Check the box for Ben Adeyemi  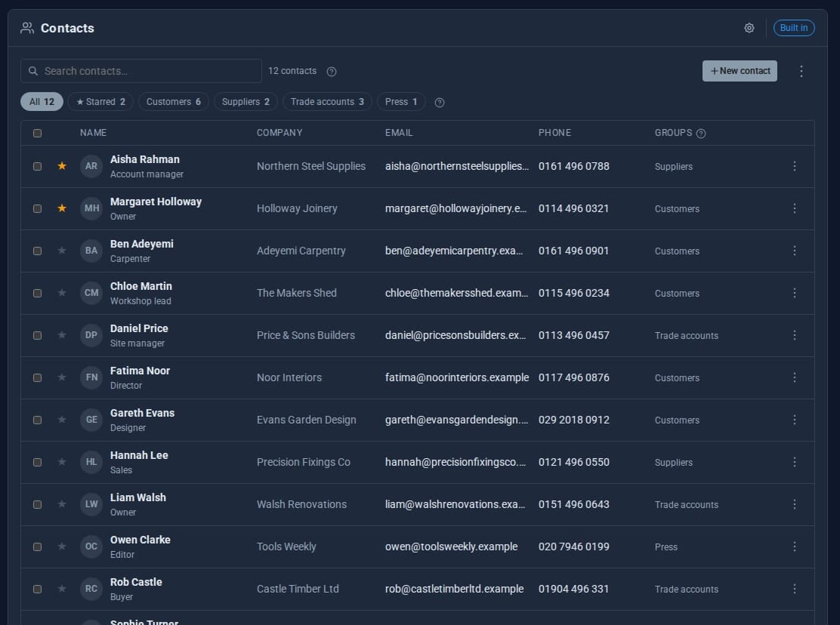[x=38, y=251]
